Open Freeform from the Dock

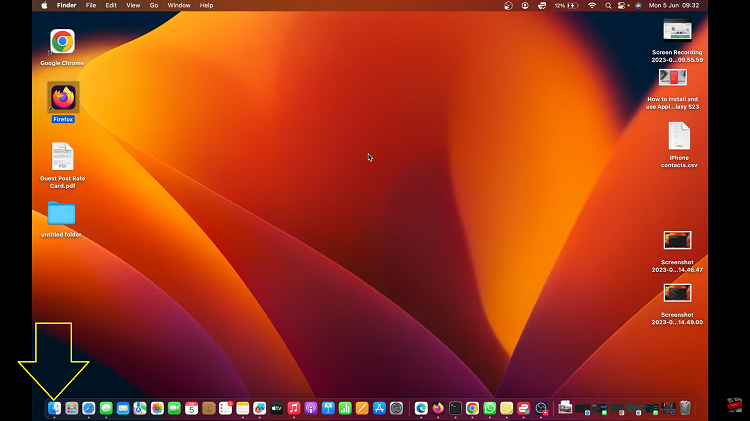pyautogui.click(x=260, y=408)
